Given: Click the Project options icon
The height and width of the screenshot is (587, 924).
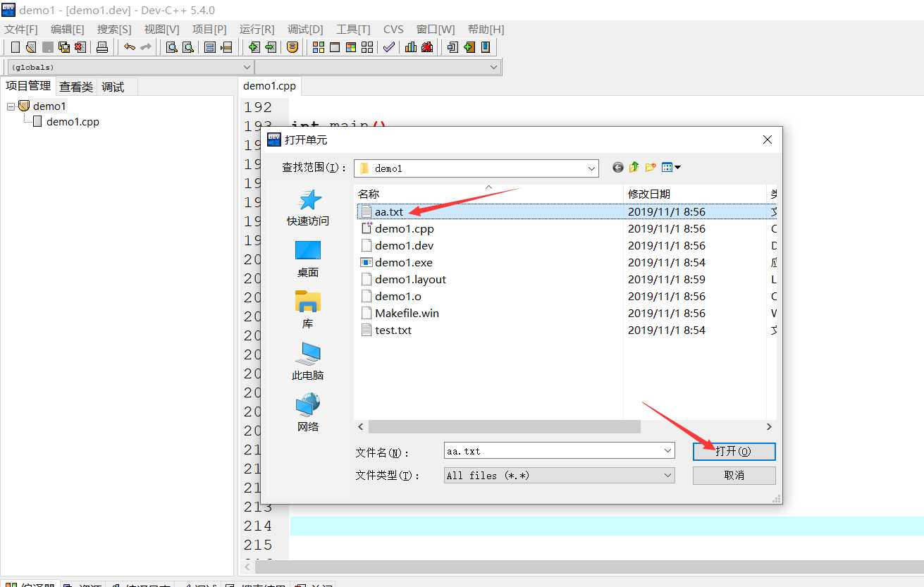Looking at the screenshot, I should [x=292, y=47].
